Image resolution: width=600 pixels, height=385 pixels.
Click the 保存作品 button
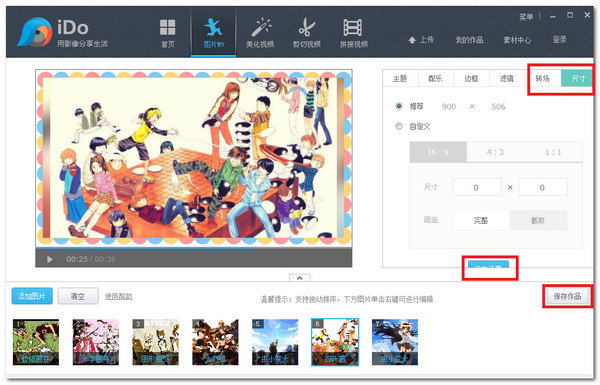[x=567, y=296]
